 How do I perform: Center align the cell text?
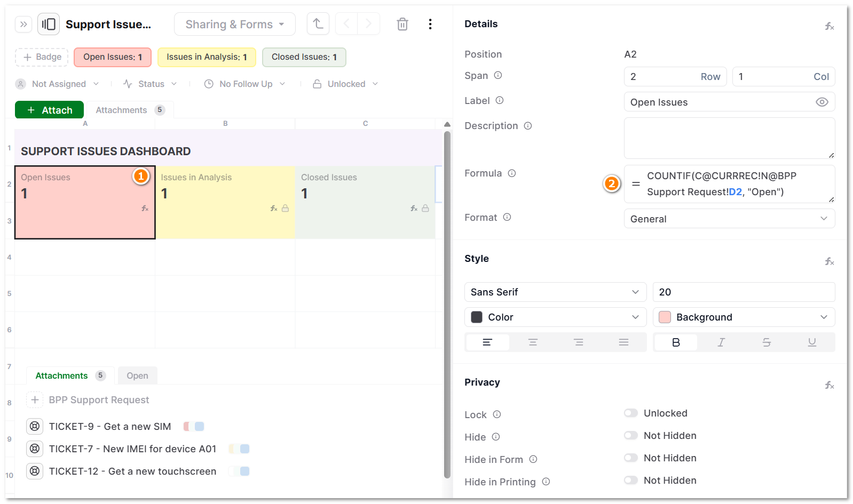pyautogui.click(x=533, y=342)
